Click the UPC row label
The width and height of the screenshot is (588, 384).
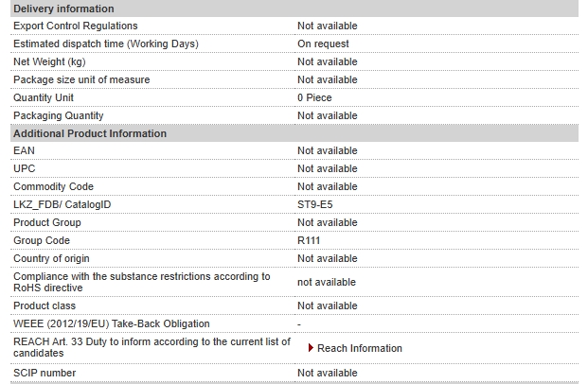(25, 168)
